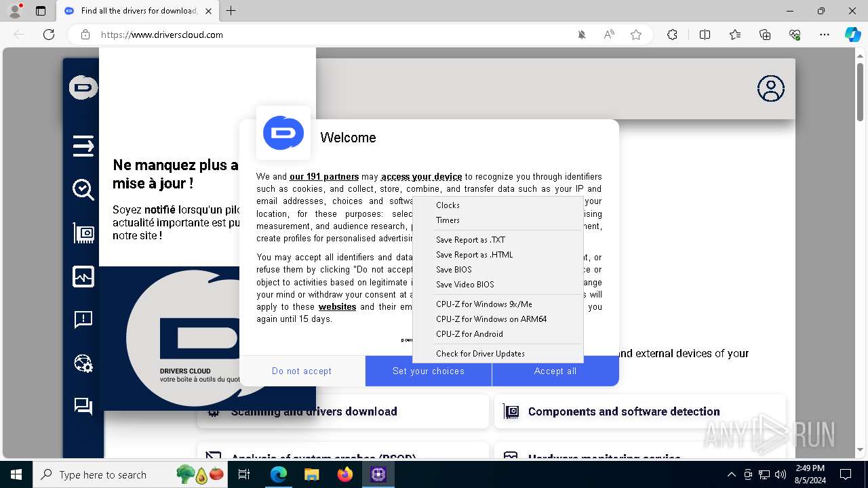
Task: Open the user account profile icon
Action: (770, 89)
